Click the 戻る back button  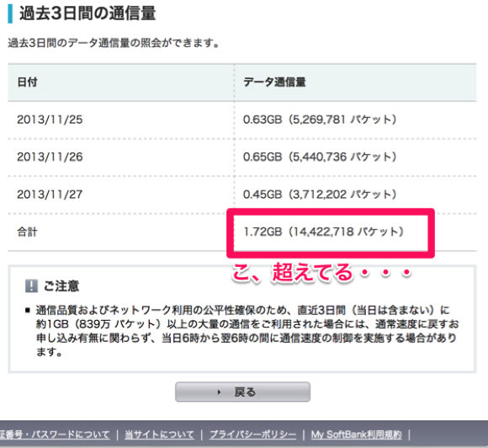[x=242, y=392]
